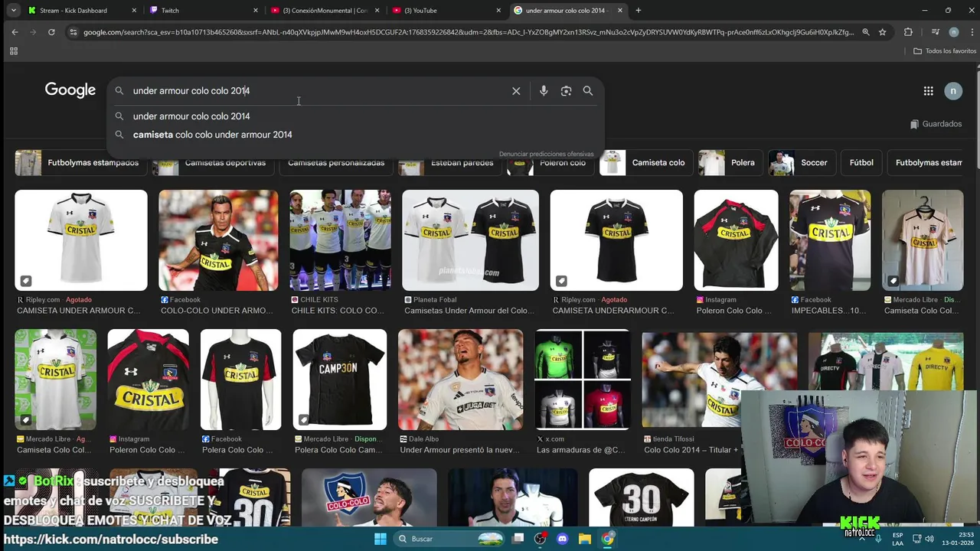Screen dimensions: 980x551
Task: Open Chrome profile avatar in toolbar
Action: tap(953, 32)
